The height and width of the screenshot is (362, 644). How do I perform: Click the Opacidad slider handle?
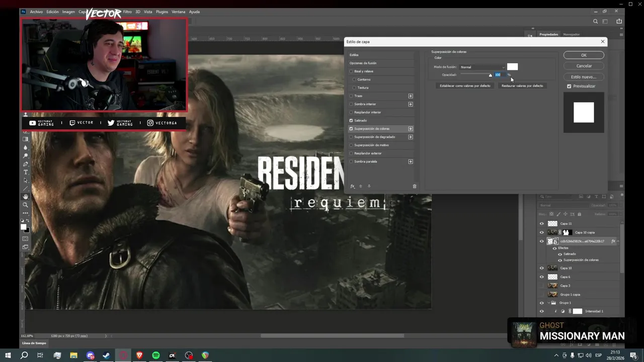(490, 75)
